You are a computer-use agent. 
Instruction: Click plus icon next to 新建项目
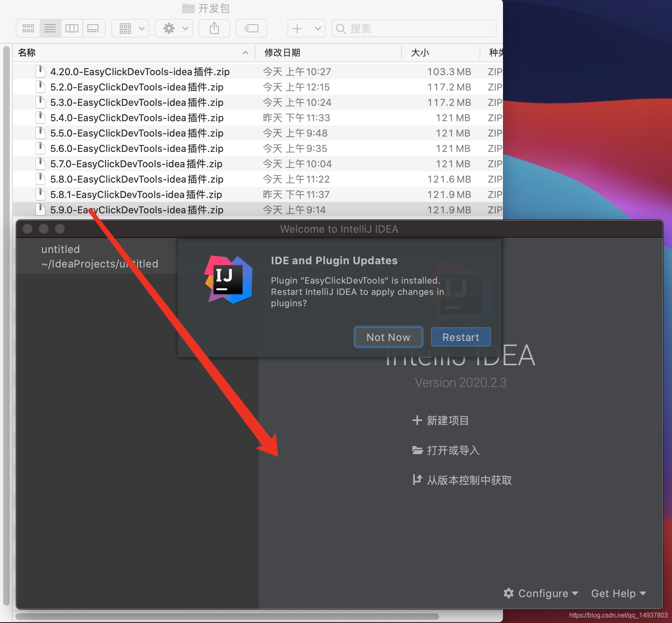(x=417, y=420)
